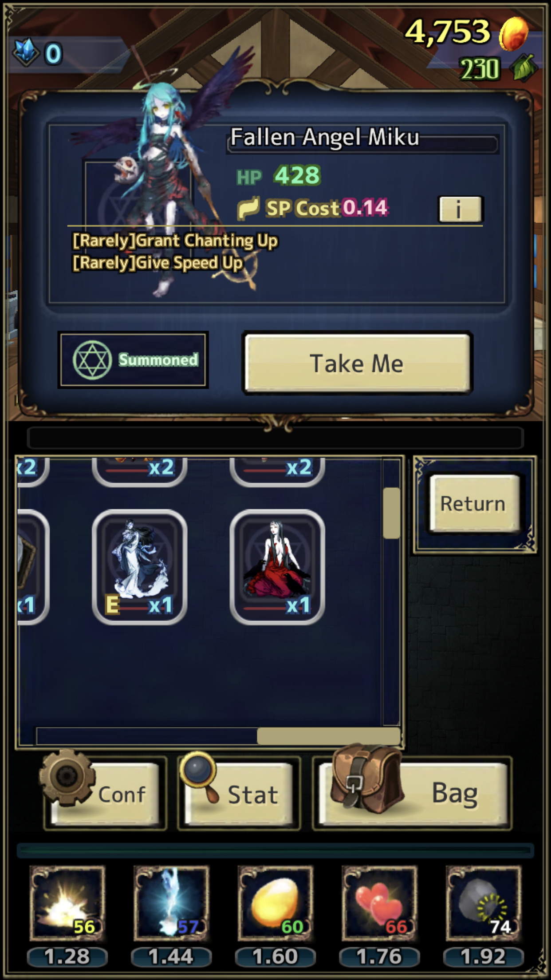The height and width of the screenshot is (980, 551).
Task: Tap the green leaf currency icon
Action: 523,68
